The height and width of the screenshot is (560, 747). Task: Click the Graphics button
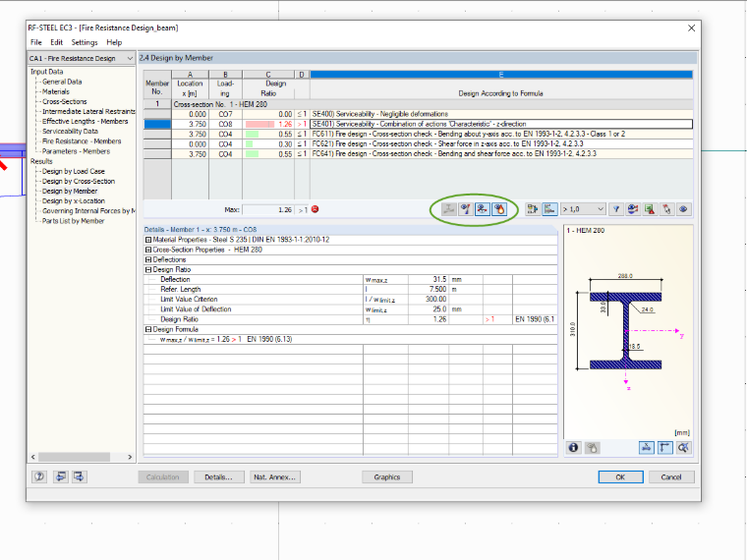(387, 477)
